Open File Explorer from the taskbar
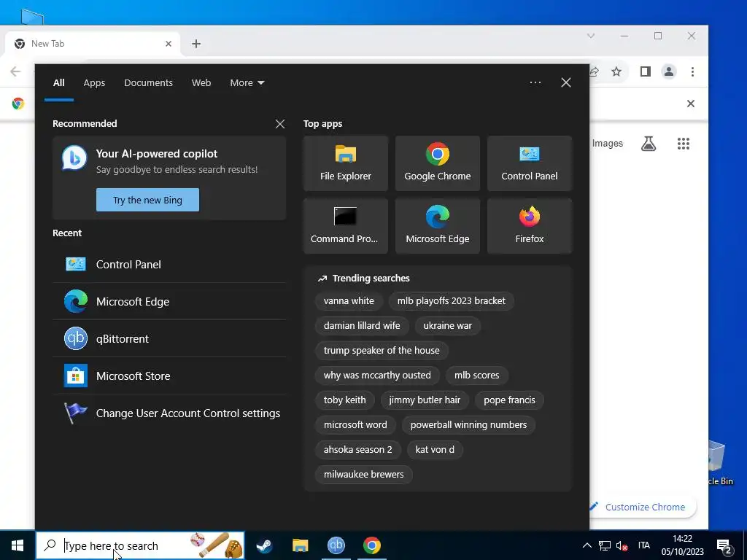This screenshot has width=747, height=560. tap(300, 545)
